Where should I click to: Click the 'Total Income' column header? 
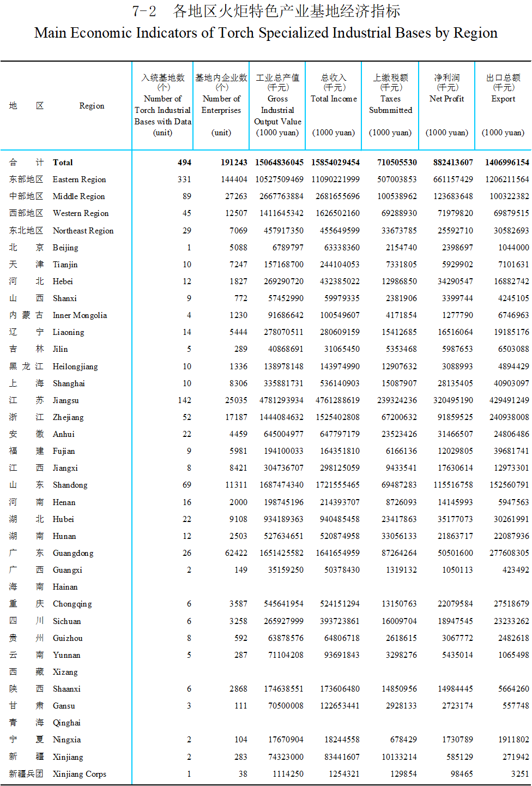pyautogui.click(x=334, y=99)
